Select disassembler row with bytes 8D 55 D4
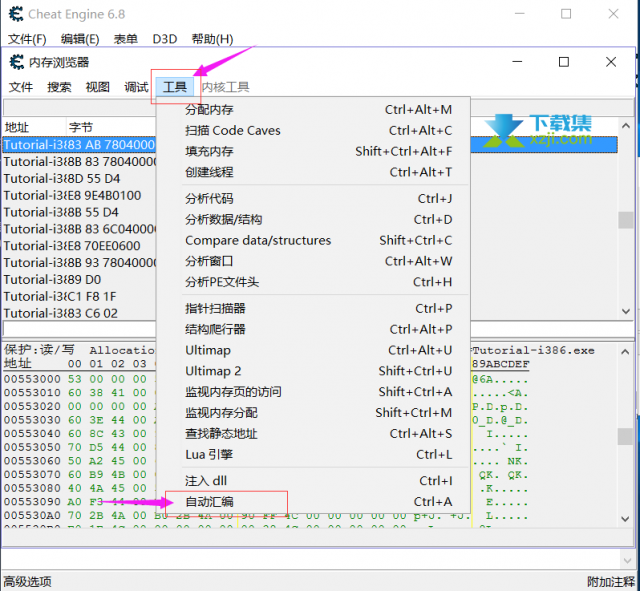This screenshot has width=640, height=591. pyautogui.click(x=79, y=178)
